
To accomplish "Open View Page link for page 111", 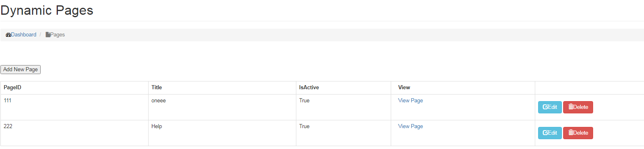I will [410, 101].
